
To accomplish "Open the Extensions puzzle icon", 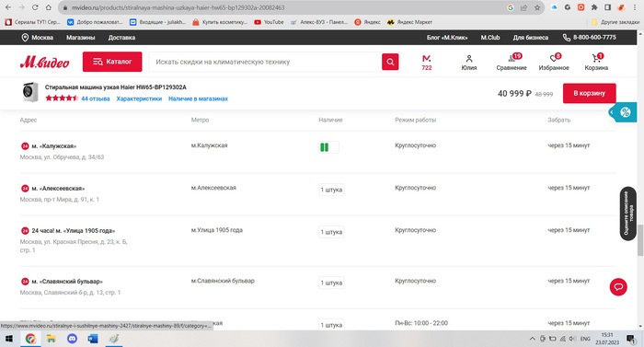I will click(594, 7).
